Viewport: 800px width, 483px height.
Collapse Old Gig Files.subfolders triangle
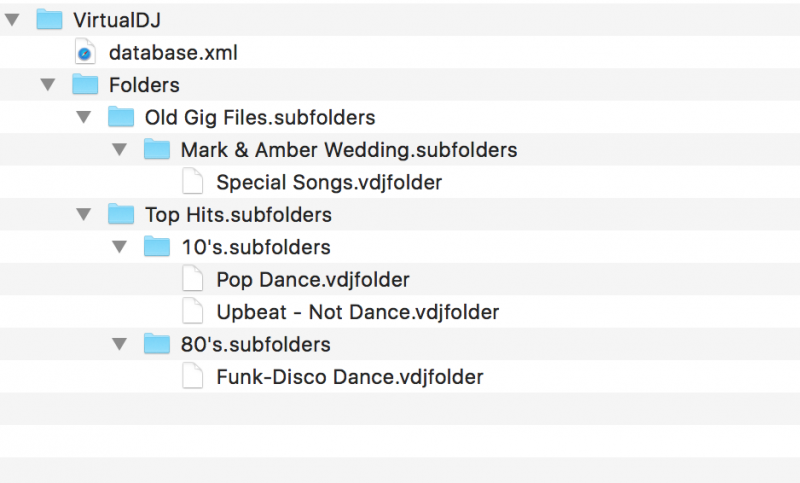pos(84,117)
